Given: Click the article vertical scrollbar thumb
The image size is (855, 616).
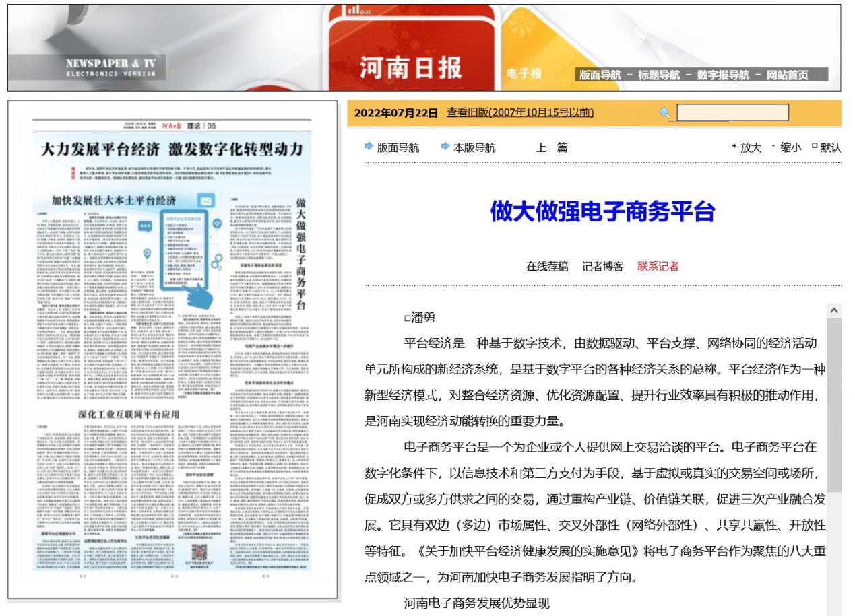Looking at the screenshot, I should coord(833,404).
